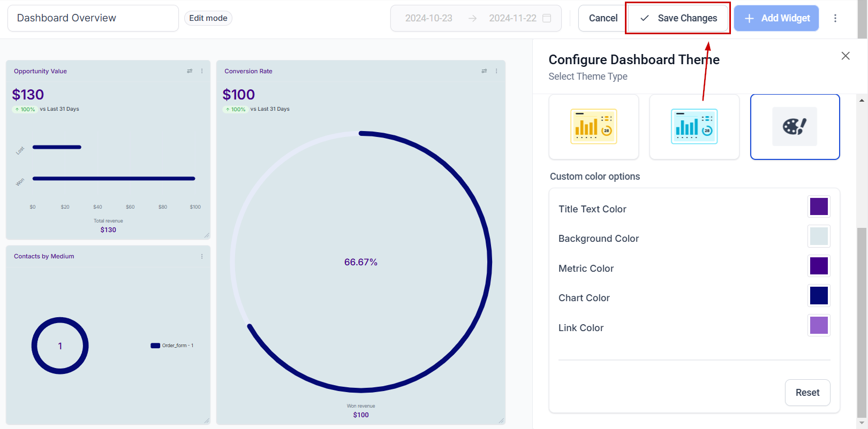868x429 pixels.
Task: Open settings icon on Conversion Rate widget
Action: coord(484,71)
